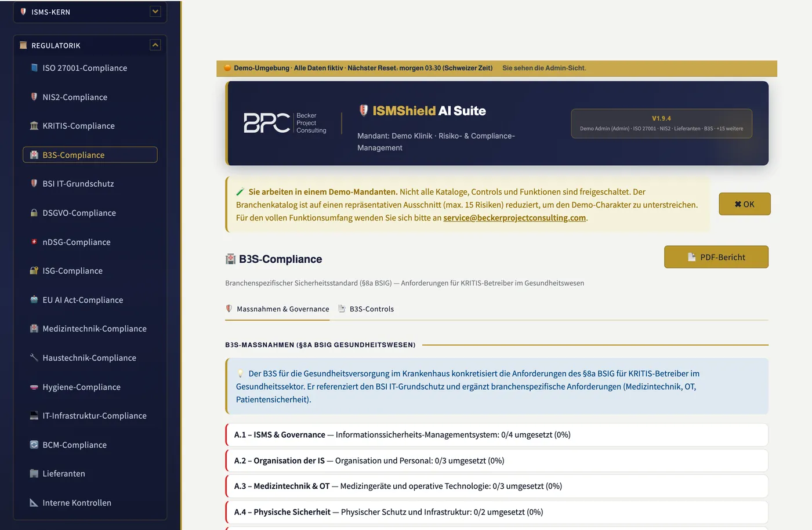Screen dimensions: 812x530
Task: Expand A.3 – Medizintechnik & OT row
Action: (496, 486)
